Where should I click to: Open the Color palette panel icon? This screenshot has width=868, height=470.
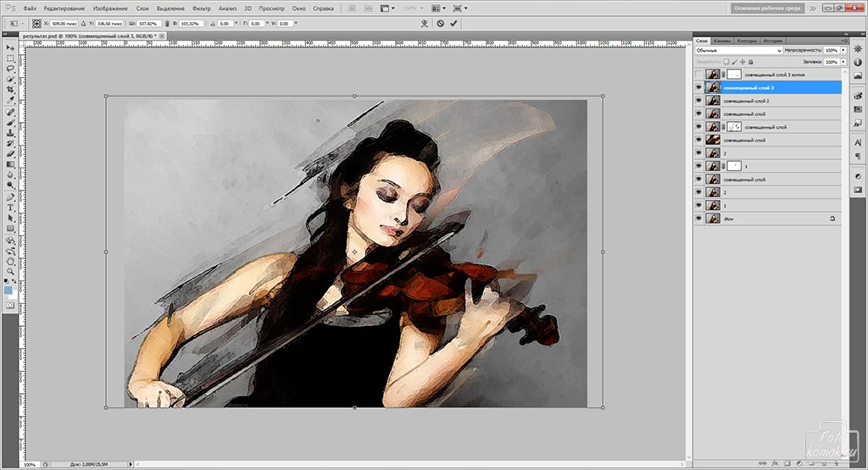[858, 97]
